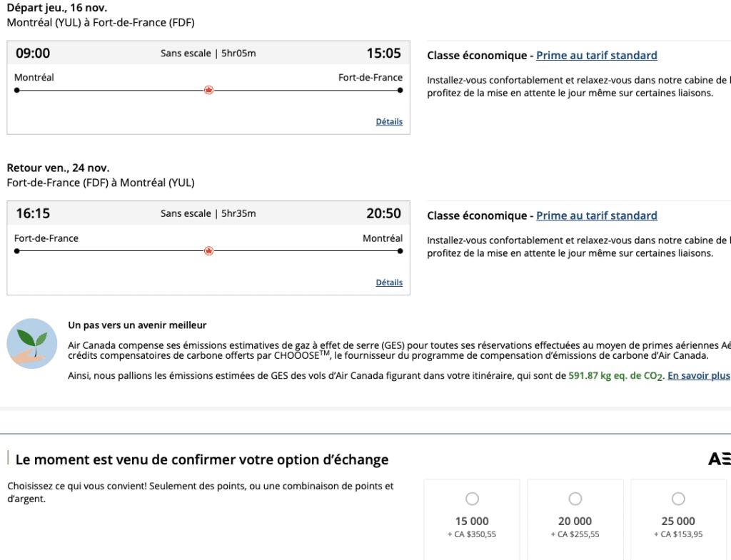The height and width of the screenshot is (560, 731).
Task: Pick the 25 000 points radio option
Action: (678, 499)
